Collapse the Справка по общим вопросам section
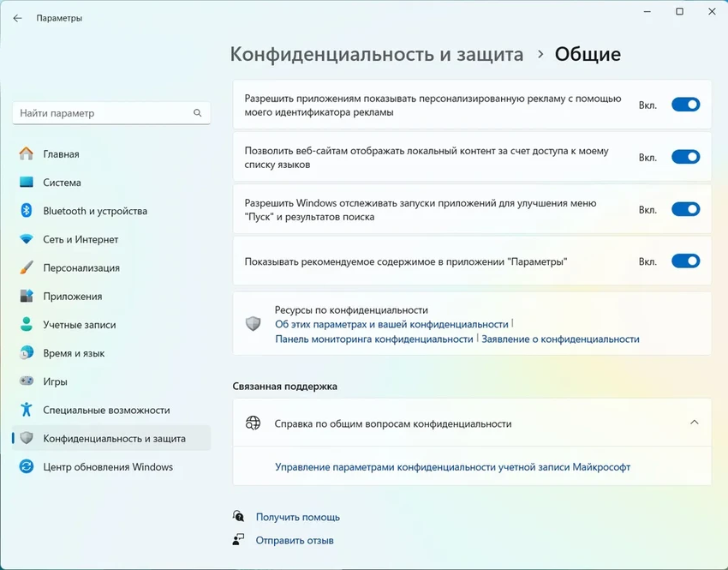728x570 pixels. (694, 423)
